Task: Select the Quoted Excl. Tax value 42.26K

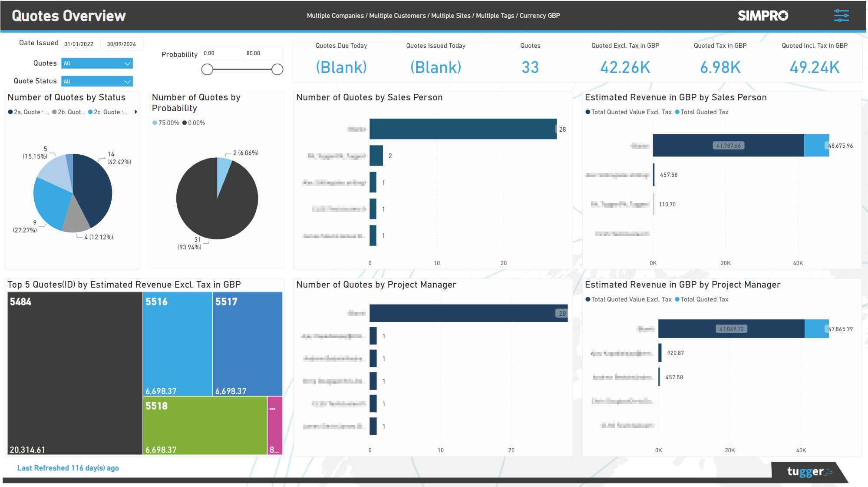Action: click(625, 67)
